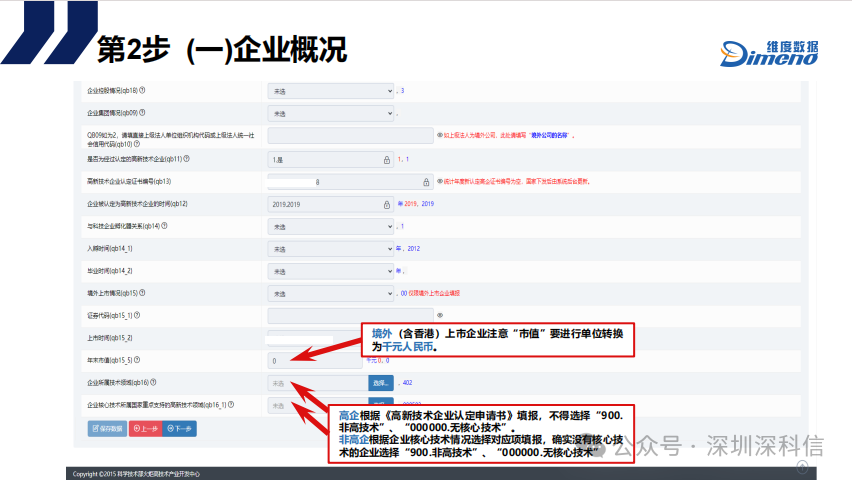Viewport: 852px width, 480px height.
Task: Click the 高新技术企业认定证书编号(qb13) field
Action: coord(350,182)
